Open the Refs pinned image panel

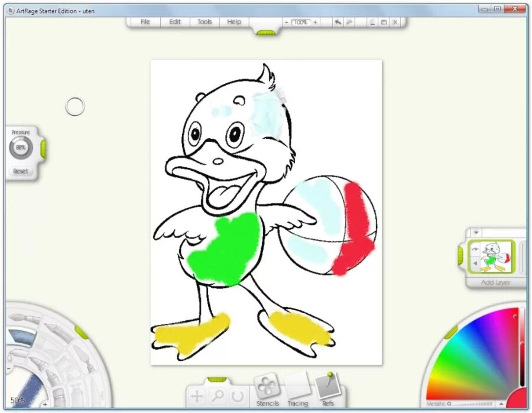327,390
